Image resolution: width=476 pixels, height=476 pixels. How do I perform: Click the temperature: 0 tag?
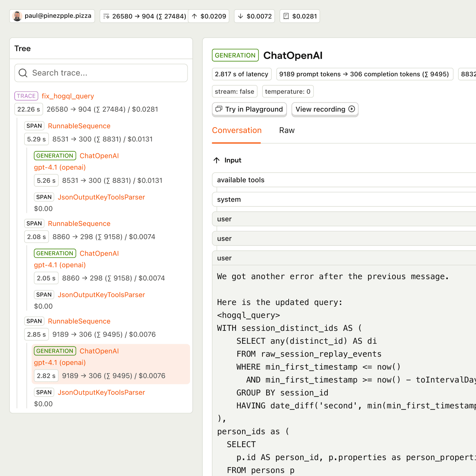288,91
